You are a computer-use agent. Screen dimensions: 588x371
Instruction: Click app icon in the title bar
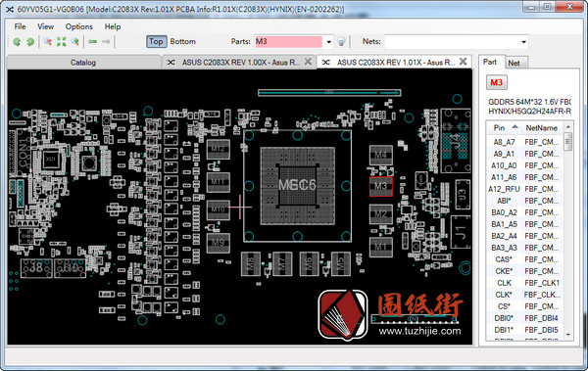pyautogui.click(x=10, y=9)
